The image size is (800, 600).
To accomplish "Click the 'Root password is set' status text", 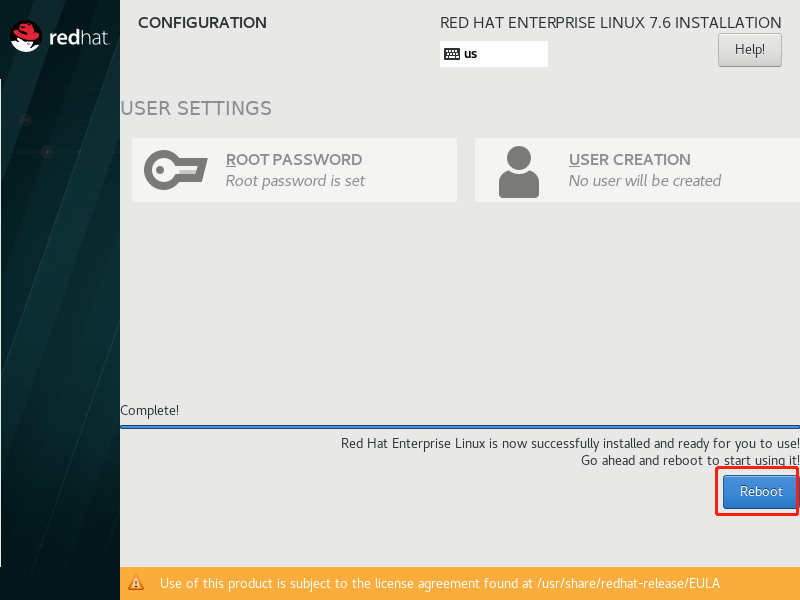I will coord(295,181).
